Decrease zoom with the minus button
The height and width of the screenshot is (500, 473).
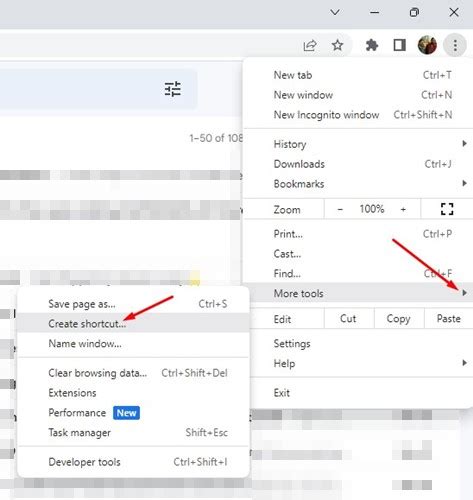click(x=340, y=209)
